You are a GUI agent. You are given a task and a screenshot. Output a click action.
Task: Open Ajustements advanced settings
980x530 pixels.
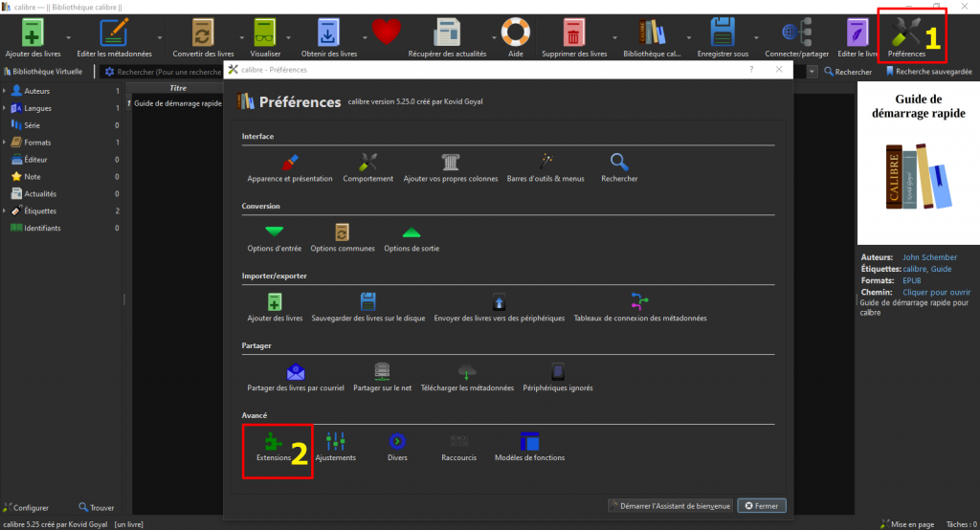point(335,448)
